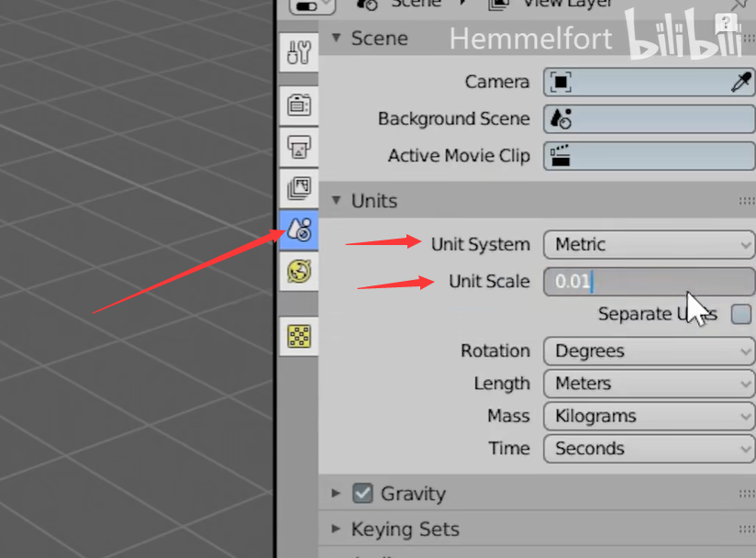
Task: Disable the Gravity checkbox
Action: 362,493
